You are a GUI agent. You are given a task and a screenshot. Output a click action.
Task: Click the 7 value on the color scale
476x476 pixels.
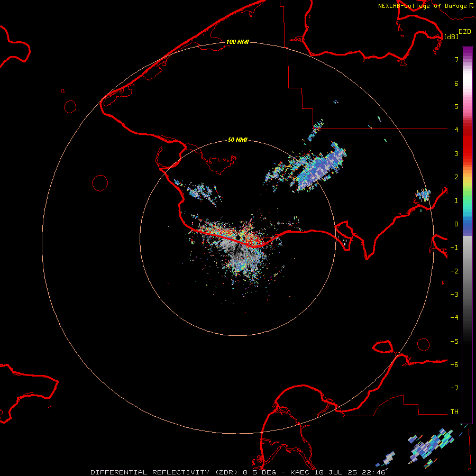tap(456, 59)
